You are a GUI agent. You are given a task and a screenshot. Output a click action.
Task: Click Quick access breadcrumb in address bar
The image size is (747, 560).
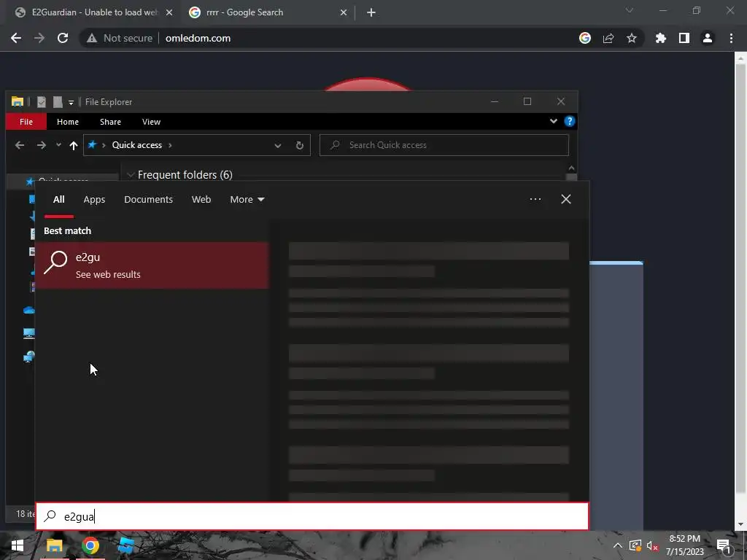coord(136,145)
